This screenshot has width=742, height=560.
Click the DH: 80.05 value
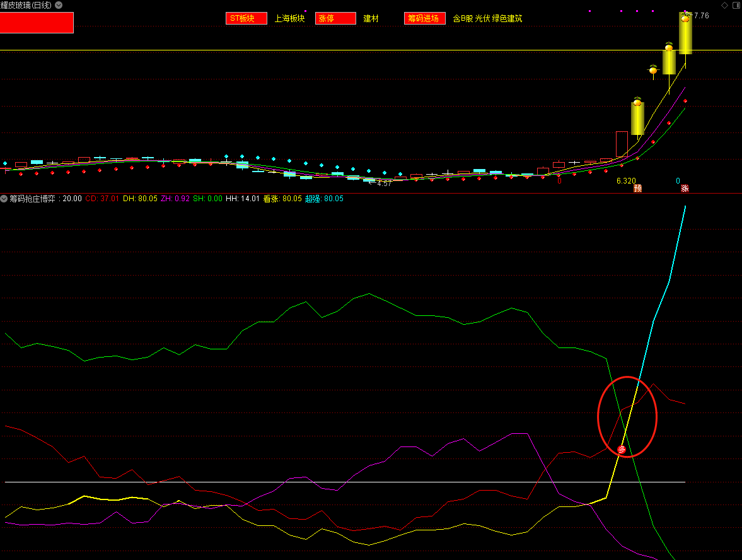[x=140, y=199]
